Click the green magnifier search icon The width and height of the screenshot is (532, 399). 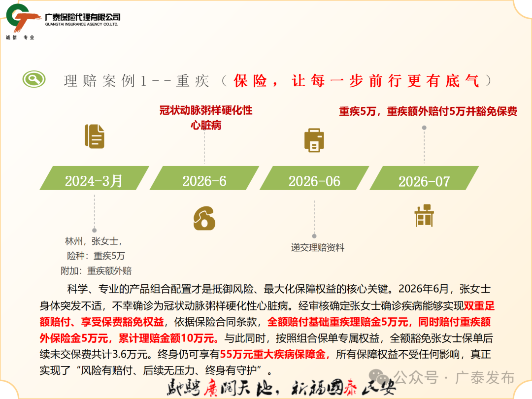pos(34,79)
